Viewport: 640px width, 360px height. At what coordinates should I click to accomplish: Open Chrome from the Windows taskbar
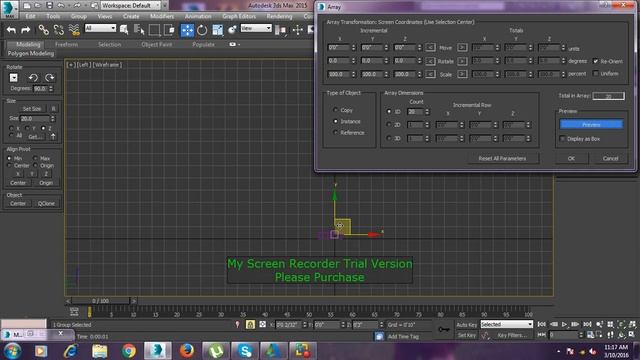tap(129, 351)
